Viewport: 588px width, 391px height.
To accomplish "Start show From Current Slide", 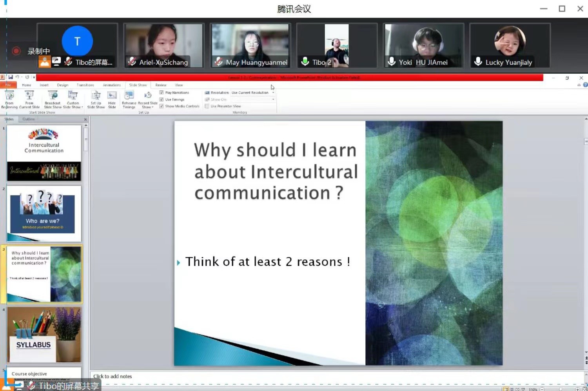I will click(29, 100).
